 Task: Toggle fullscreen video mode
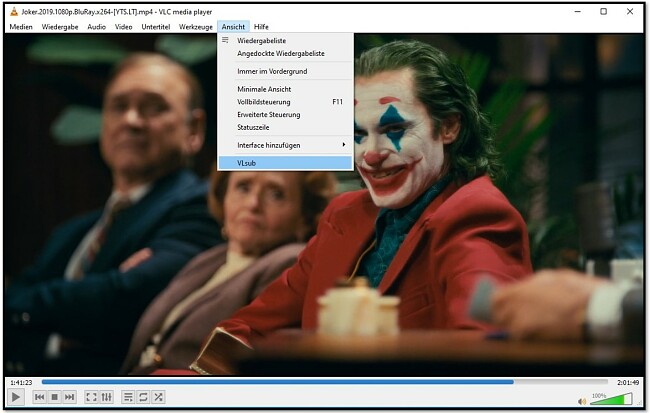pyautogui.click(x=91, y=397)
